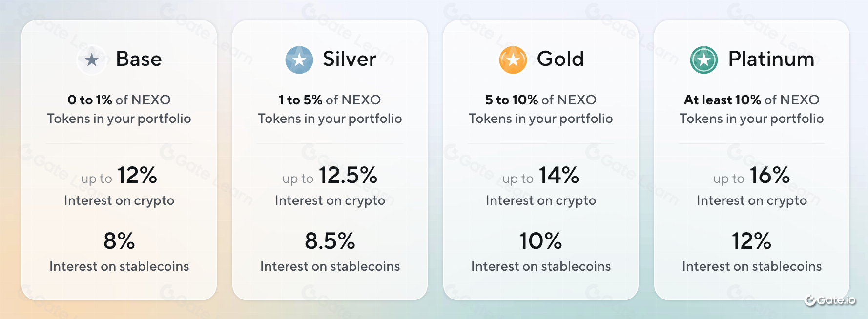Click the grey Base tier star icon
The image size is (868, 319).
(91, 60)
